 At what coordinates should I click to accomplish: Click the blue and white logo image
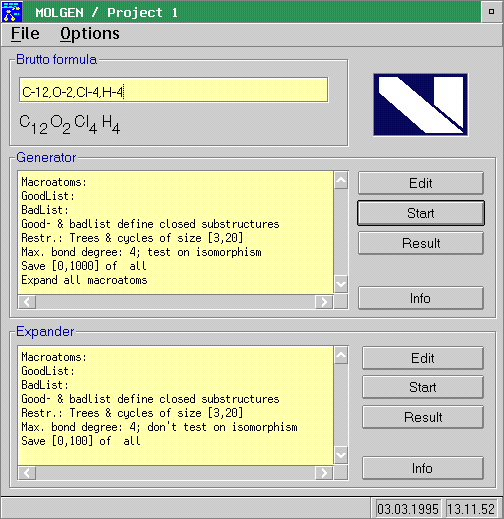[x=421, y=105]
